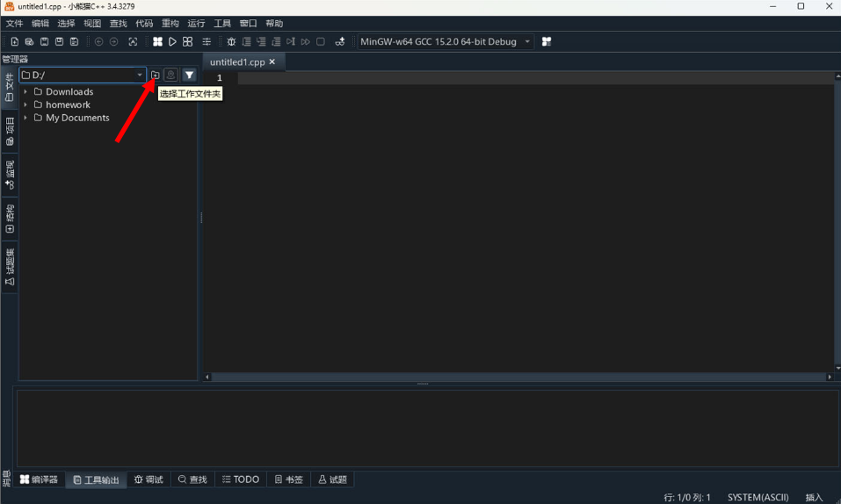
Task: Select the homework folder in file tree
Action: pos(68,104)
